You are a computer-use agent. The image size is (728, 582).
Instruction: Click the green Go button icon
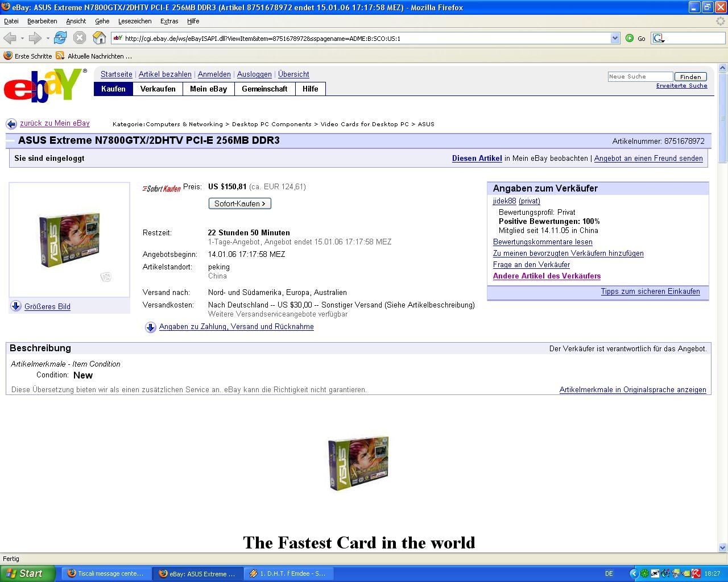(630, 38)
